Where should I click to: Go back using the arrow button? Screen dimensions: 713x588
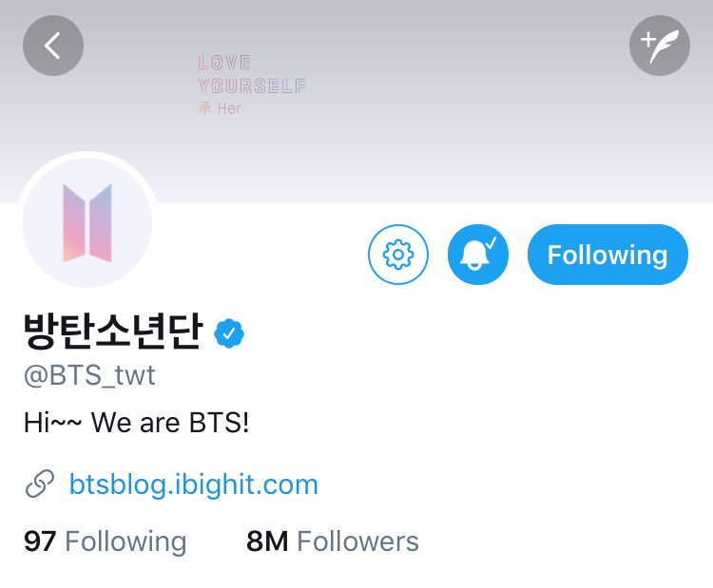pyautogui.click(x=53, y=46)
